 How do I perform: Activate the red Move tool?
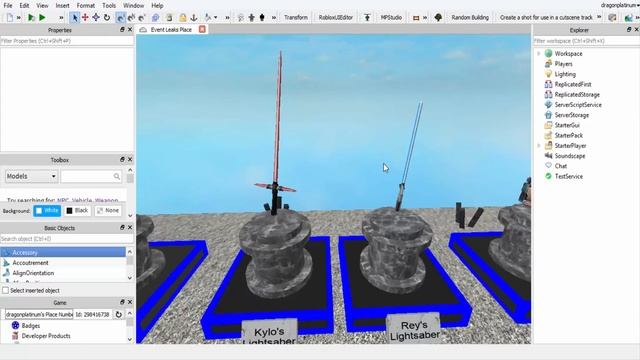[x=85, y=17]
